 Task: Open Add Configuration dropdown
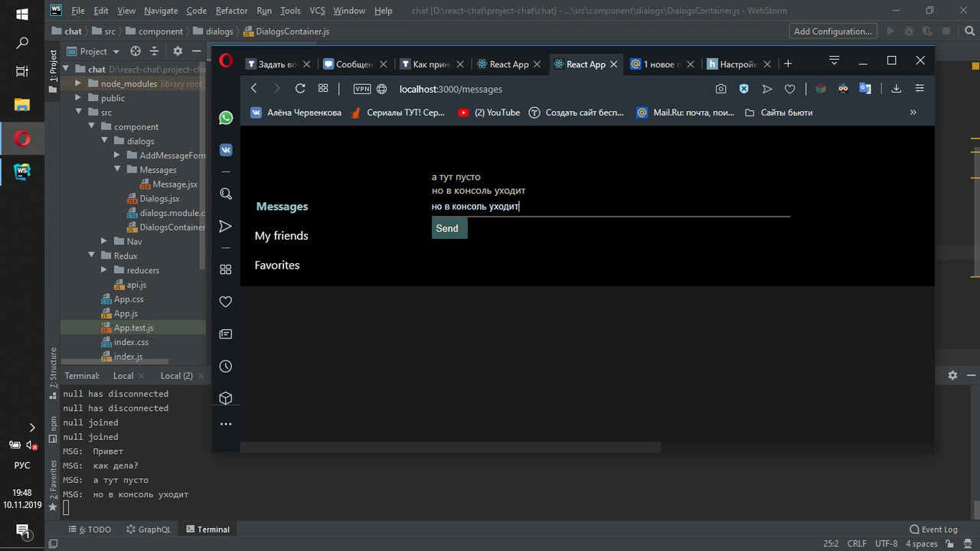834,31
